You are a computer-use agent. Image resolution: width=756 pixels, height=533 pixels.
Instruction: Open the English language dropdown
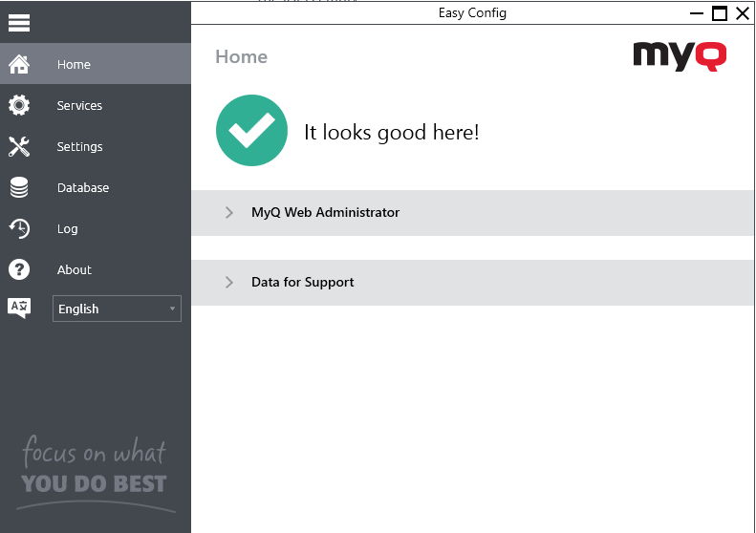tap(117, 309)
